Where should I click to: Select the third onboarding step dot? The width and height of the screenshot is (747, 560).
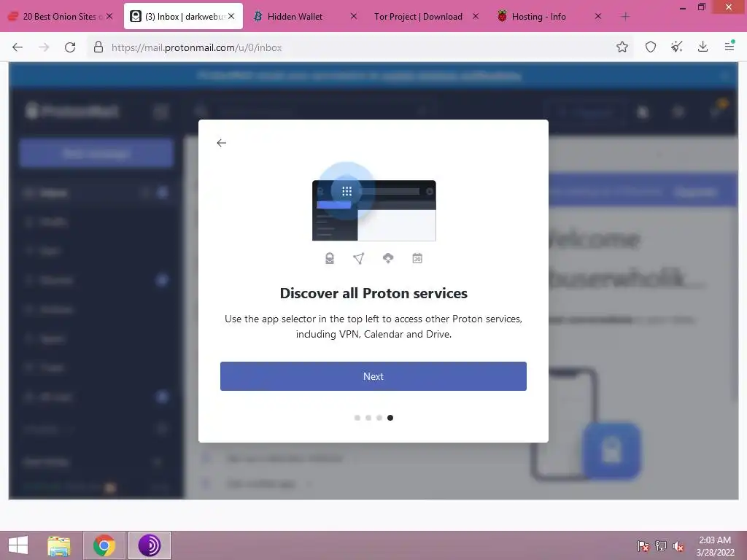tap(379, 418)
